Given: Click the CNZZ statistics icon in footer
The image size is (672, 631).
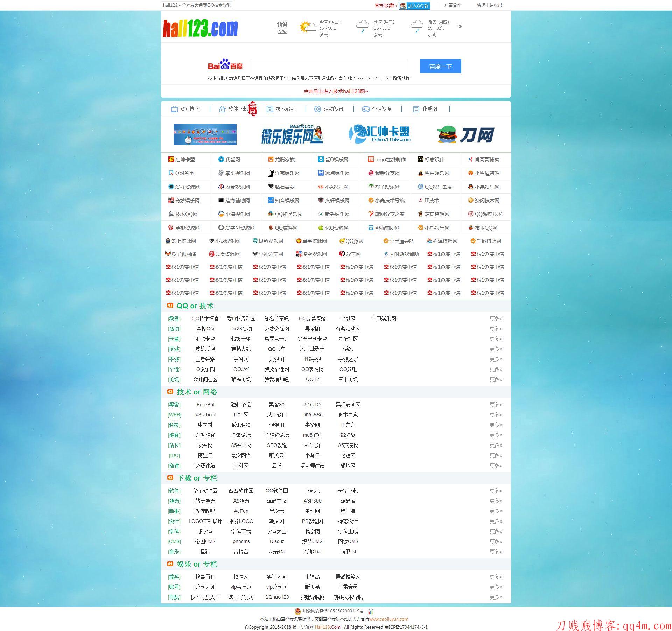Looking at the screenshot, I should [371, 611].
